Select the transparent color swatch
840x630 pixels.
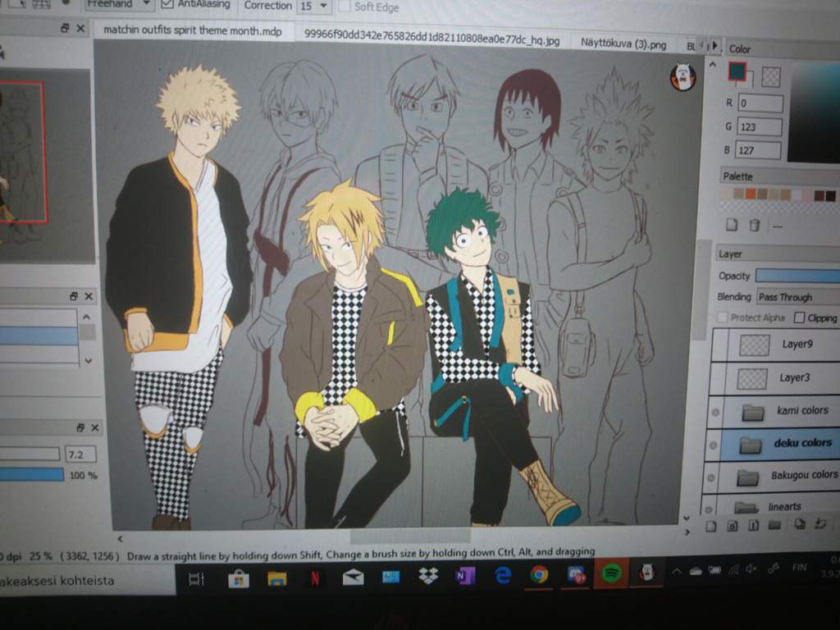coord(771,76)
